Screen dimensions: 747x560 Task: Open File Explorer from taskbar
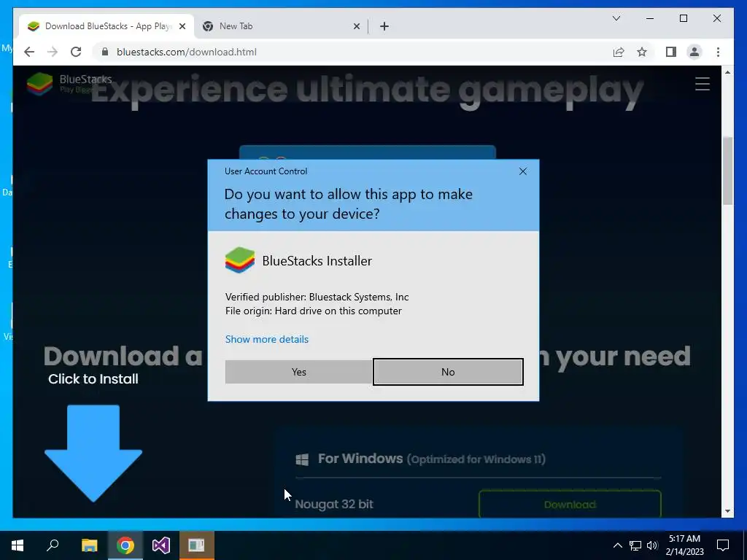89,545
